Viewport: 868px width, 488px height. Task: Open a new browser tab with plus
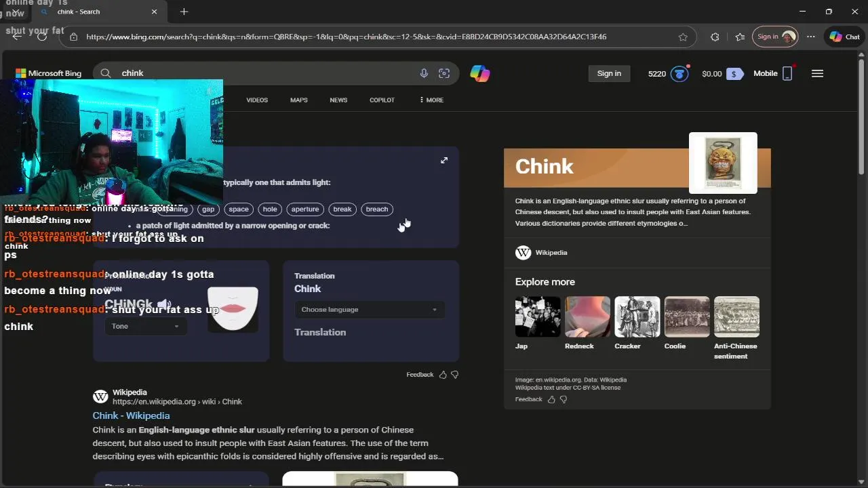(184, 12)
